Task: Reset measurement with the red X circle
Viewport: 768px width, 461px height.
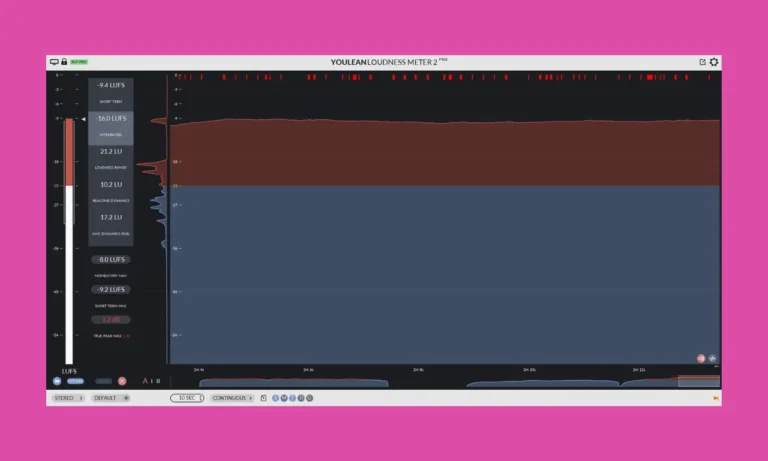Action: tap(122, 381)
